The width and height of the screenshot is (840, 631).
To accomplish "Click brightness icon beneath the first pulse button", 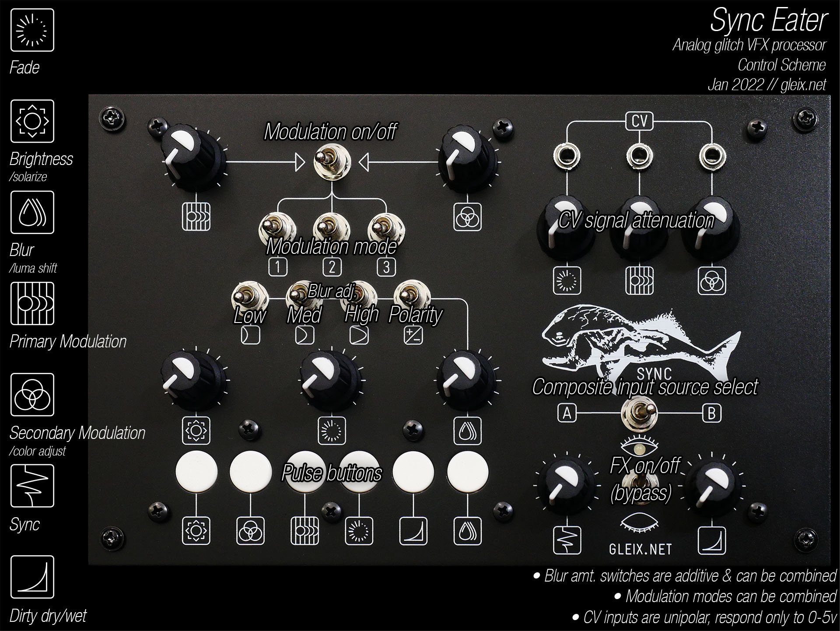I will [196, 531].
